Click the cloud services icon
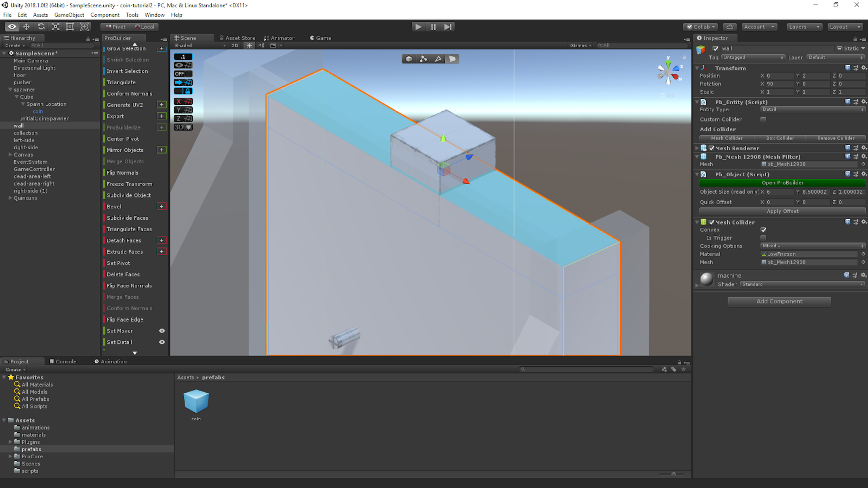Viewport: 868px width, 488px height. (x=729, y=27)
